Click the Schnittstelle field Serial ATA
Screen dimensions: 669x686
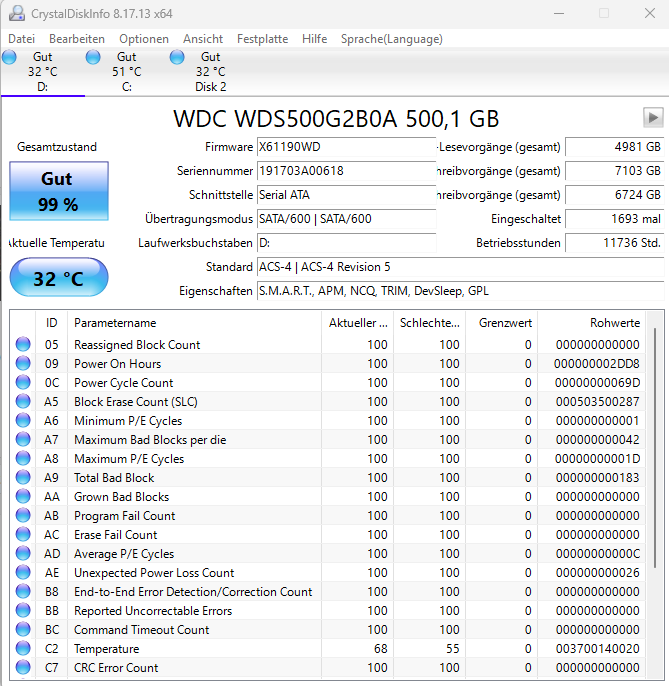pyautogui.click(x=347, y=195)
